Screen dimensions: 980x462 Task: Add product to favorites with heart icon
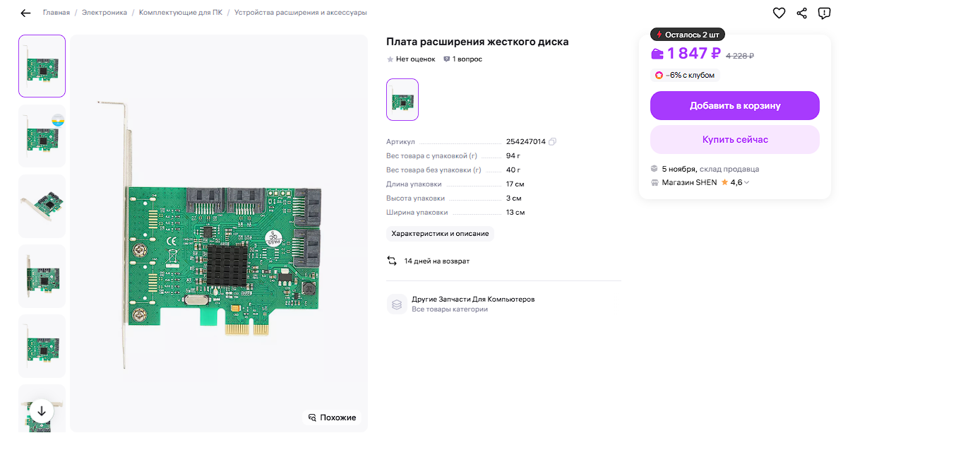pos(779,13)
